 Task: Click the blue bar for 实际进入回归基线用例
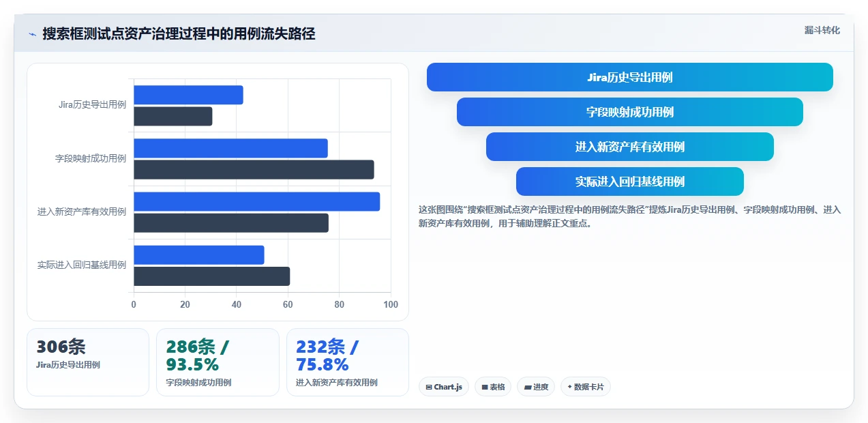[x=199, y=255]
